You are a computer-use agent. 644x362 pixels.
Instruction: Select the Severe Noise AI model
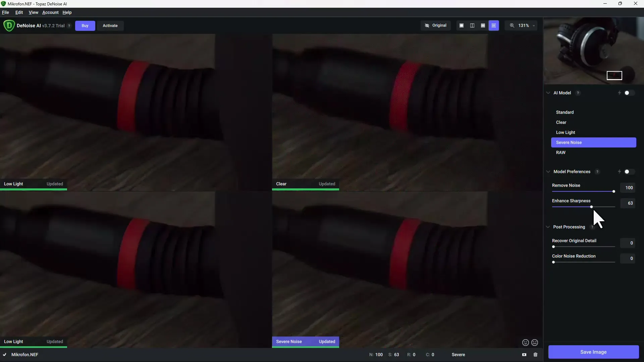(x=594, y=142)
